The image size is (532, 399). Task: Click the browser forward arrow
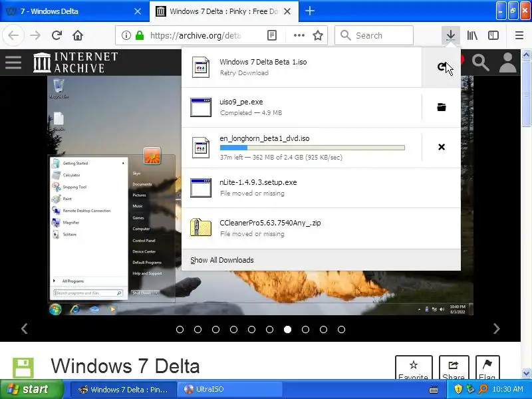point(35,35)
